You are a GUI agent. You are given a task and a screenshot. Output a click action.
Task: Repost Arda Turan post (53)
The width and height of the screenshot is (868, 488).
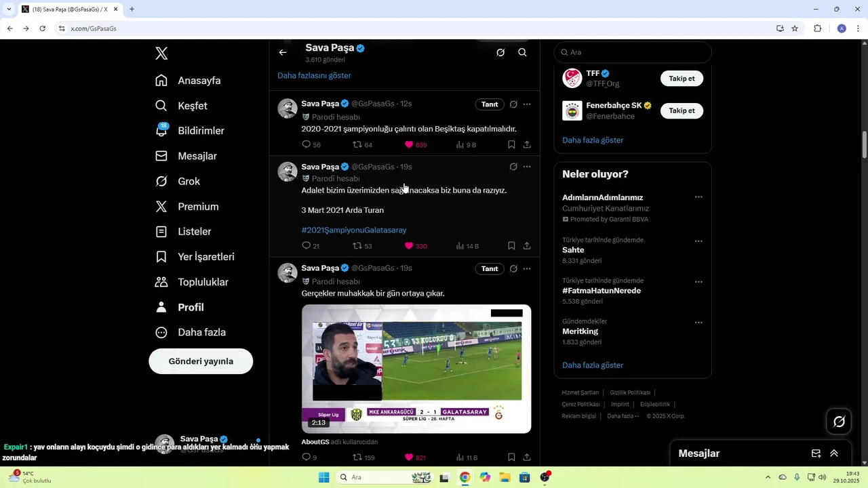[x=363, y=246]
